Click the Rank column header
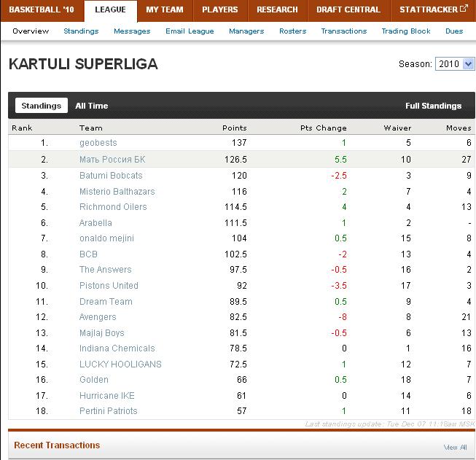Screen dimensions: 476x460 (x=22, y=128)
